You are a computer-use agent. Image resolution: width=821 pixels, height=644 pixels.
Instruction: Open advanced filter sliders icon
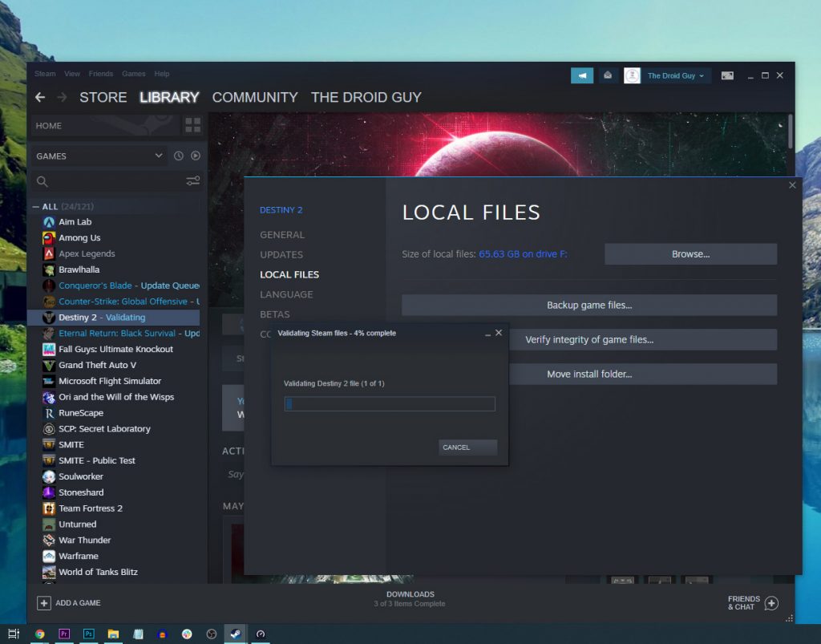192,181
